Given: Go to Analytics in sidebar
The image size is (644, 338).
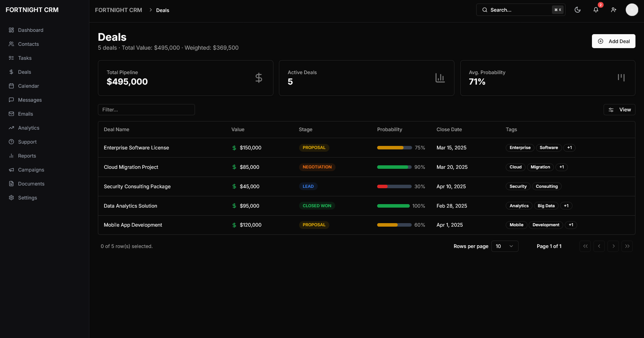Looking at the screenshot, I should pos(44,128).
